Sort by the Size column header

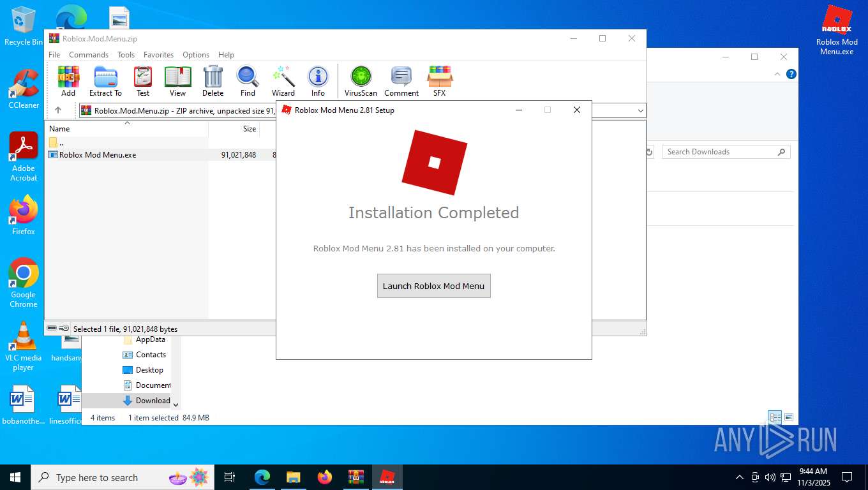(x=234, y=128)
